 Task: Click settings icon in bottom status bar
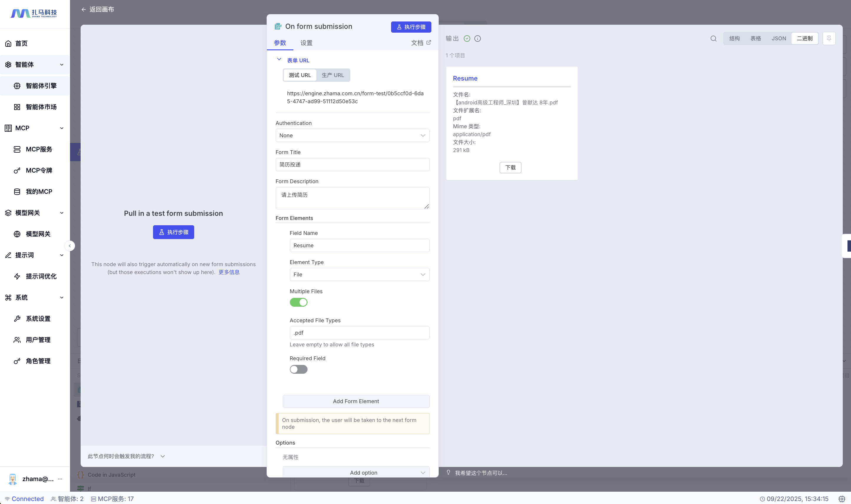point(842,499)
